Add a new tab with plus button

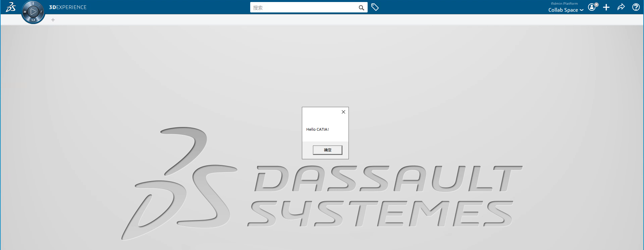pyautogui.click(x=53, y=20)
